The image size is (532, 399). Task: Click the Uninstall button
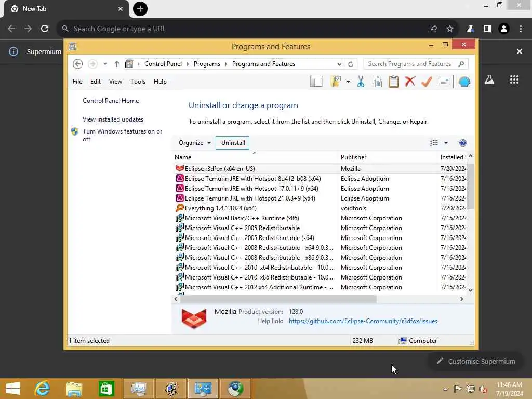point(233,143)
